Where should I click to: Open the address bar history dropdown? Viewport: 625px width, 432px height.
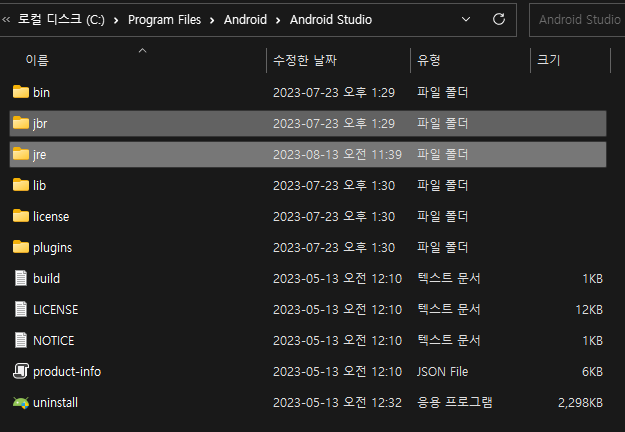point(466,19)
